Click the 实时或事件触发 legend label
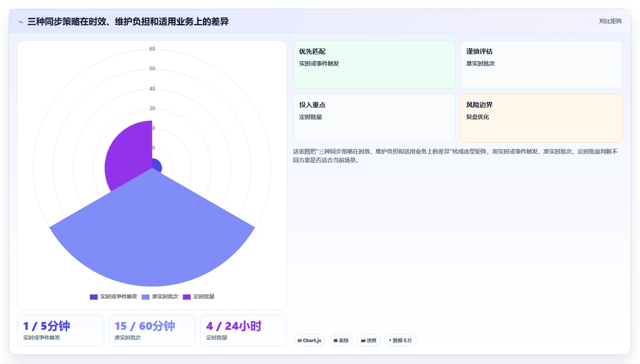This screenshot has height=364, width=640. [x=119, y=297]
